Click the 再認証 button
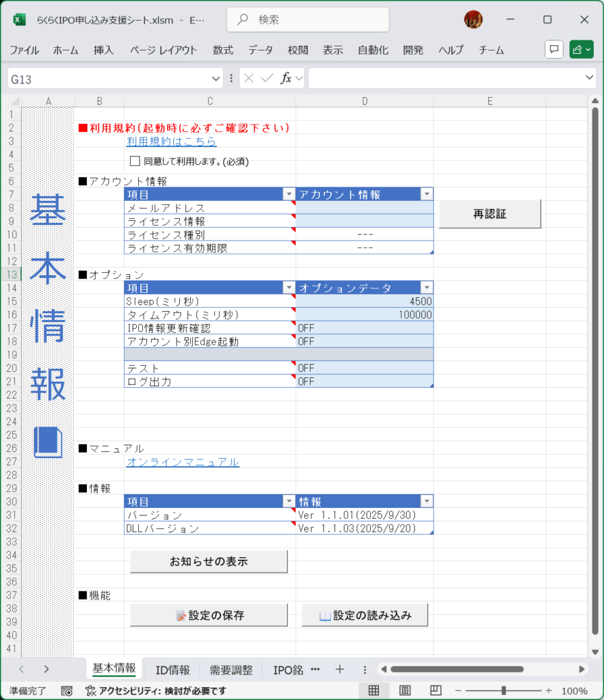604x700 pixels. pos(490,214)
